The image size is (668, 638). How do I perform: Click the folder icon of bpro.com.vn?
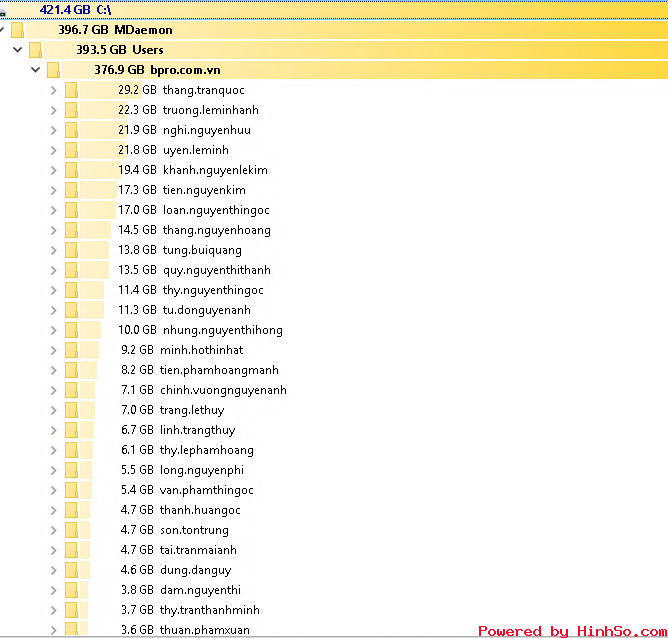pyautogui.click(x=53, y=70)
